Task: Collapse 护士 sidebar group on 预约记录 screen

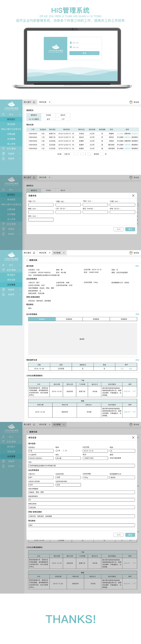Action: click(20, 115)
